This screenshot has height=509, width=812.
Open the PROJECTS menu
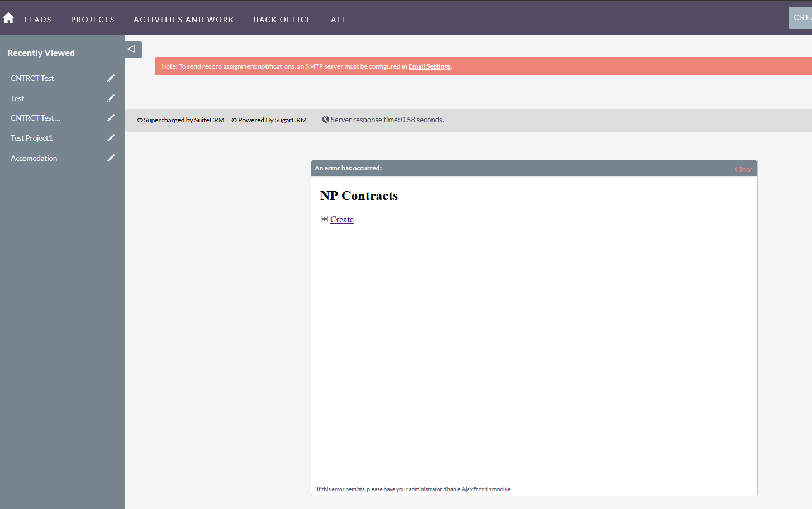[x=93, y=20]
